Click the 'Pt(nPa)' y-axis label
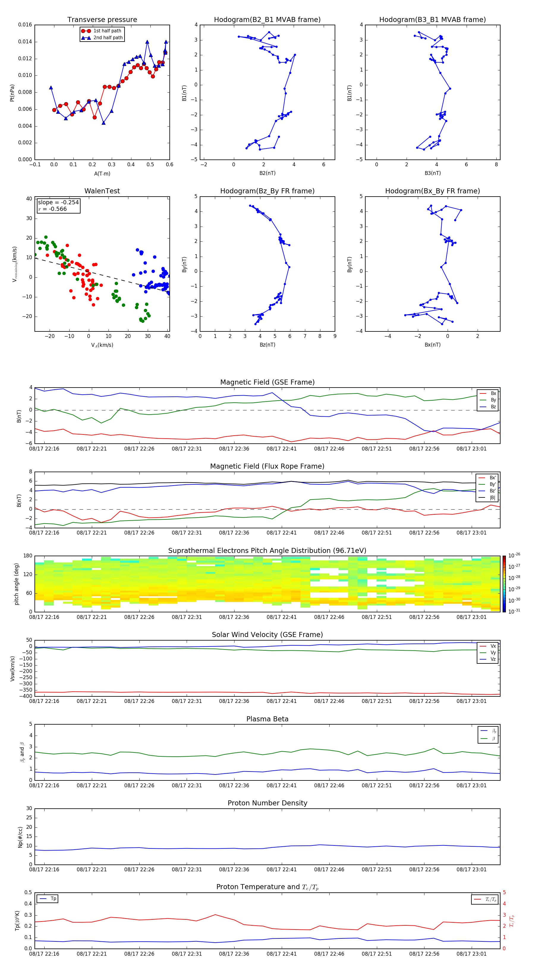The image size is (535, 980). click(12, 92)
